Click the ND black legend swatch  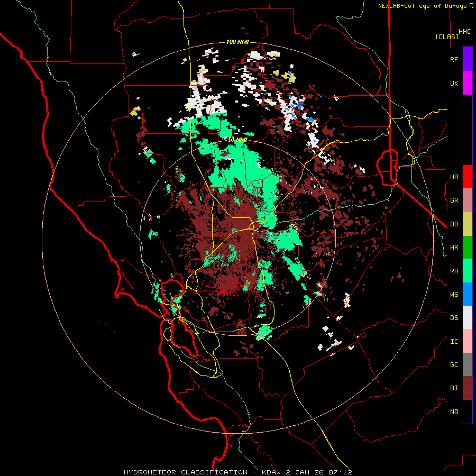tap(467, 411)
